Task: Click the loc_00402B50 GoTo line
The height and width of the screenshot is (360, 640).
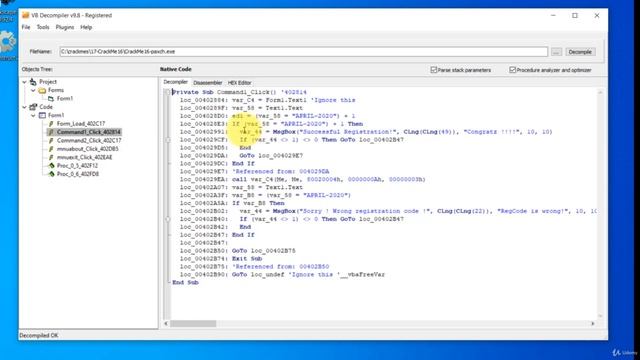Action: (x=238, y=251)
